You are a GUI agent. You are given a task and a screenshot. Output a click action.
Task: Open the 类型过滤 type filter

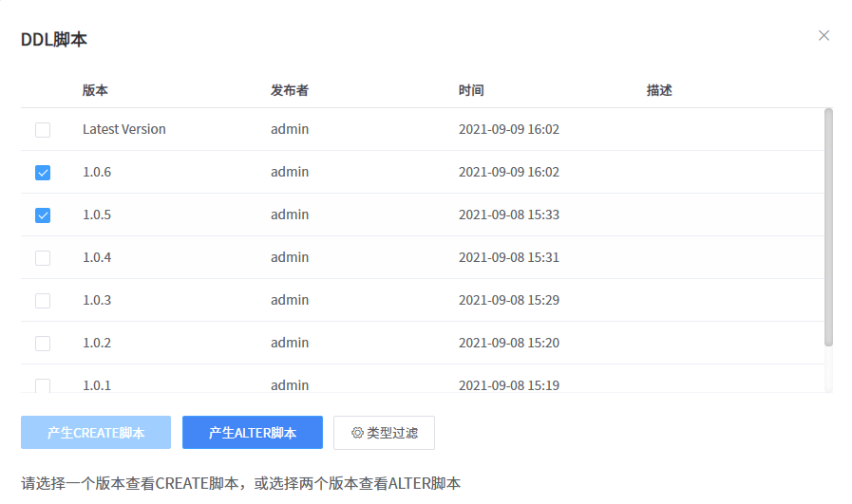384,432
